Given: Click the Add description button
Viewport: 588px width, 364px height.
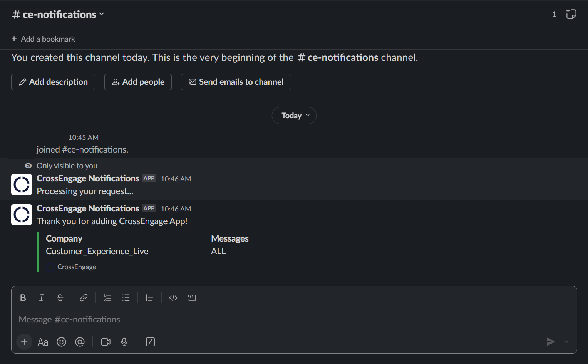Looking at the screenshot, I should [53, 82].
